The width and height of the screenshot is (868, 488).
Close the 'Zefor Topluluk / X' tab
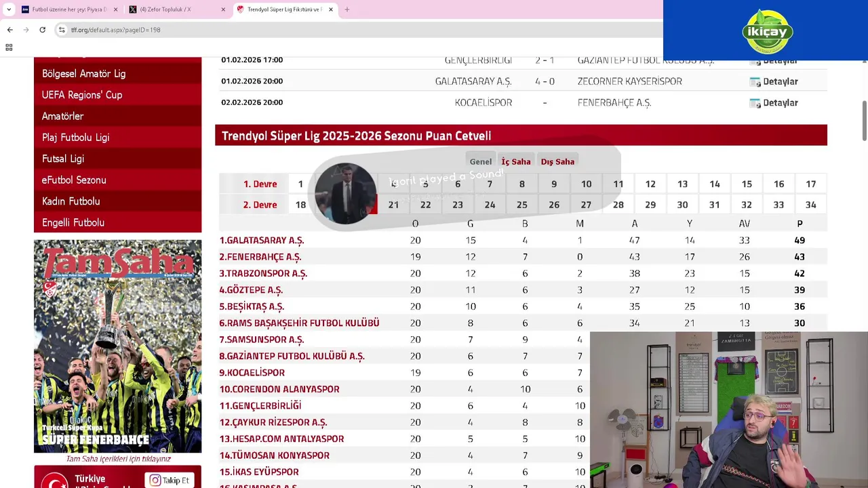tap(223, 9)
